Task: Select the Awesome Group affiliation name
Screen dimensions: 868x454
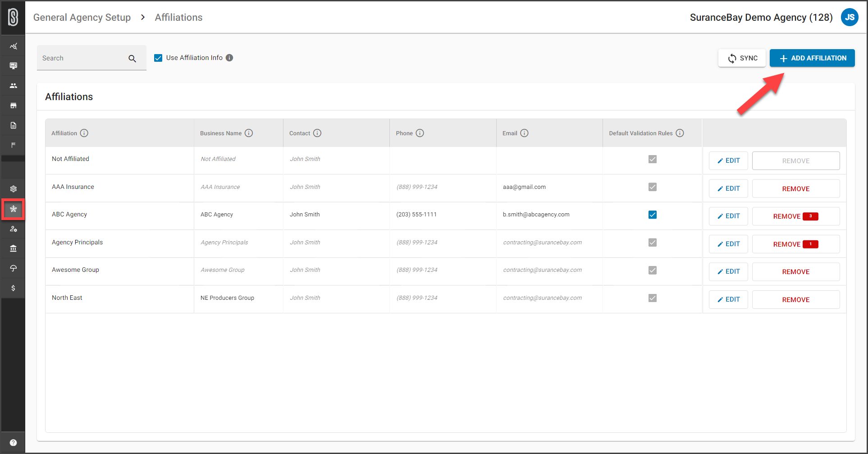Action: point(75,270)
